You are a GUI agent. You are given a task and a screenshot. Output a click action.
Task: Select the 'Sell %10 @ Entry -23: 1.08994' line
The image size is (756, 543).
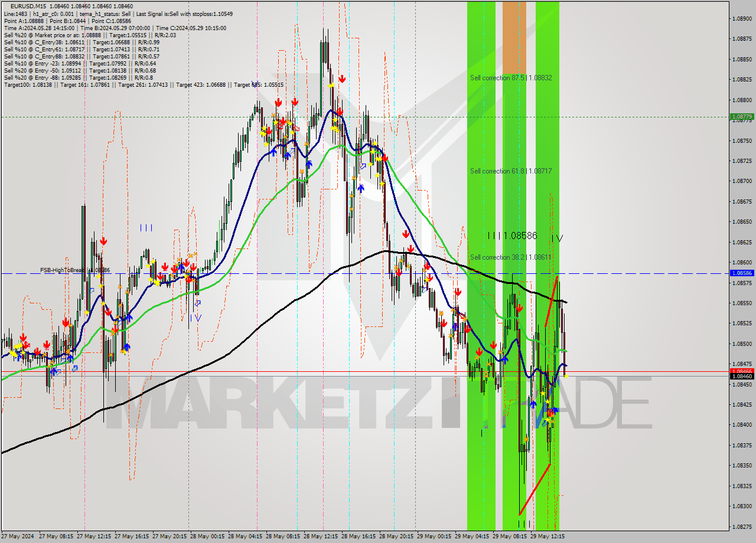[80, 63]
